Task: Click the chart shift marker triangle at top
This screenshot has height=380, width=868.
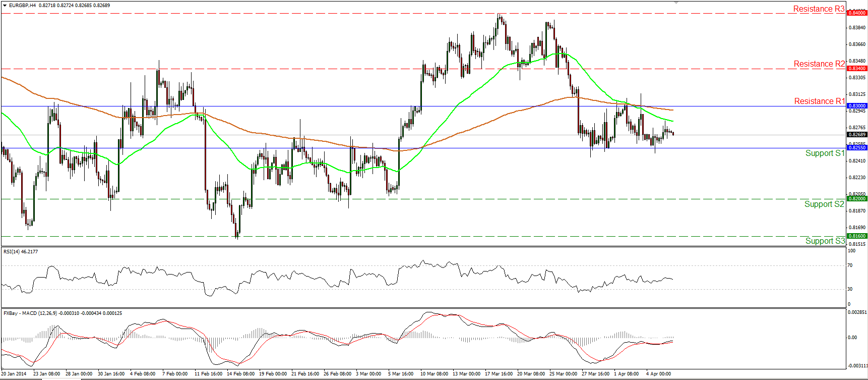Action: [x=676, y=3]
